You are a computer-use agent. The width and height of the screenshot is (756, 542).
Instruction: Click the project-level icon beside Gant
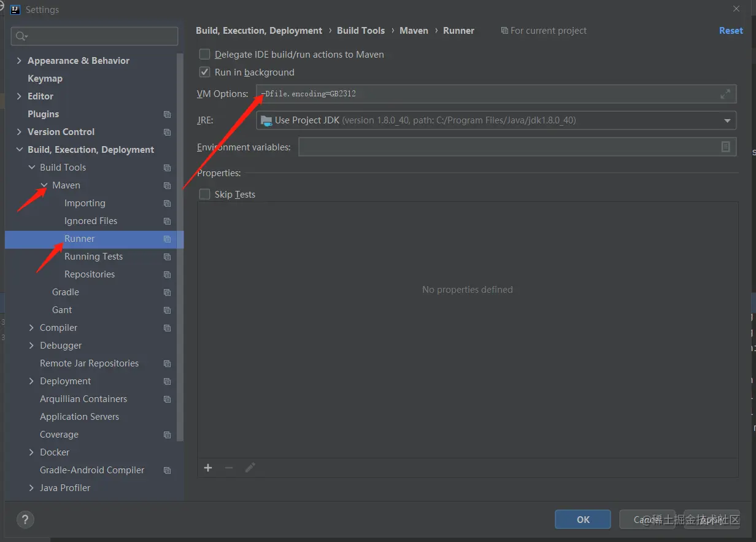167,310
